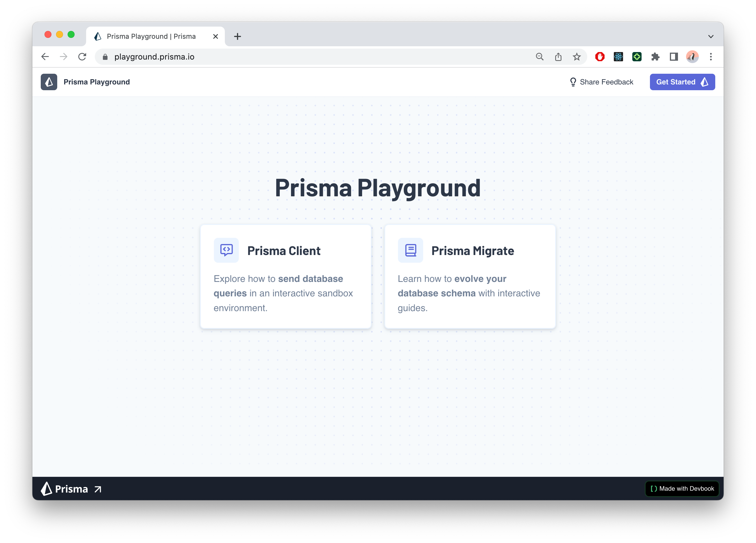
Task: Expand the tab search chevron
Action: pyautogui.click(x=711, y=36)
